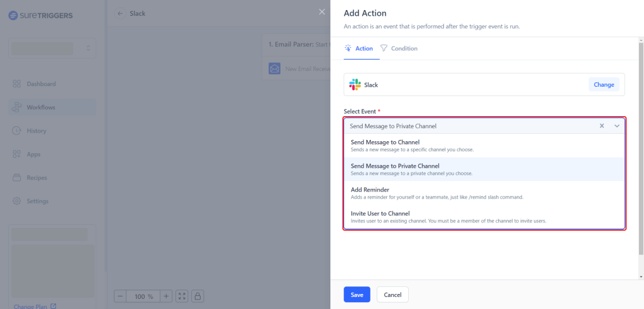Open the Dashboard sidebar item

[x=52, y=84]
